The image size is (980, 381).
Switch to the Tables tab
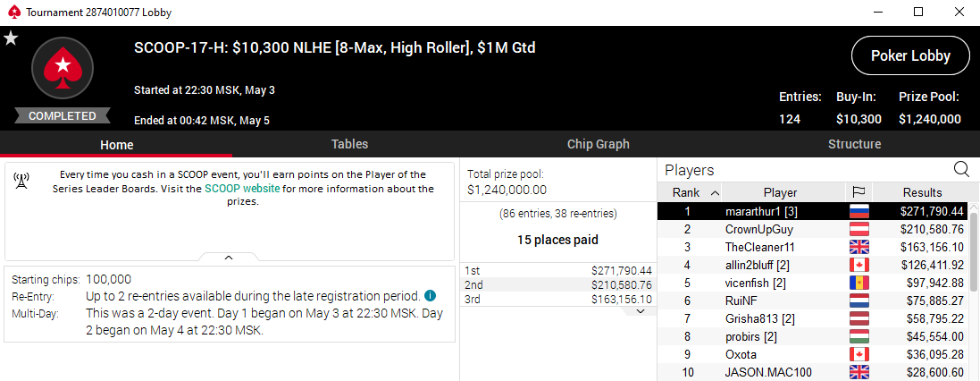pos(349,144)
